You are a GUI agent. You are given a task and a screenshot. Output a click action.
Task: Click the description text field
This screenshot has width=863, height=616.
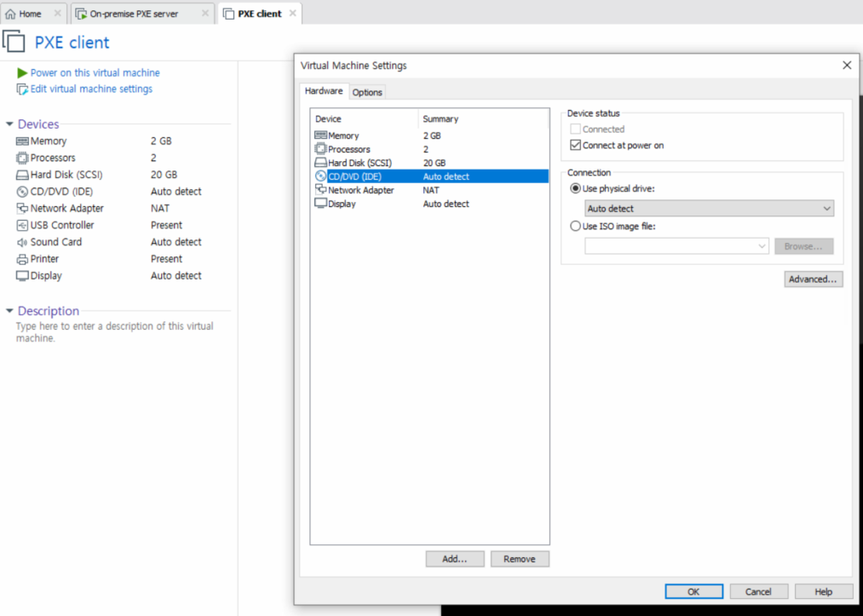click(x=114, y=332)
